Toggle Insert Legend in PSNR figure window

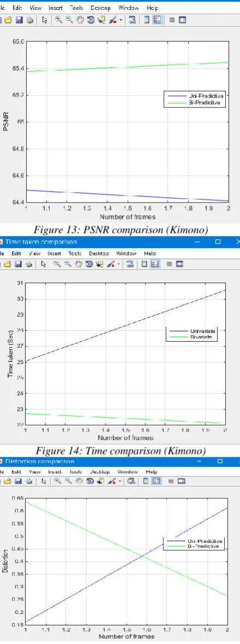tap(157, 19)
